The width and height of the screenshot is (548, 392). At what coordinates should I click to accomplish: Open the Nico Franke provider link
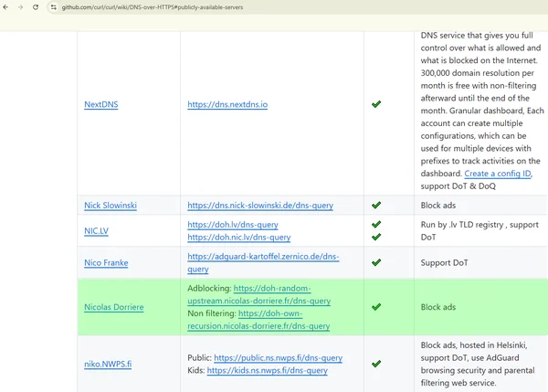106,262
